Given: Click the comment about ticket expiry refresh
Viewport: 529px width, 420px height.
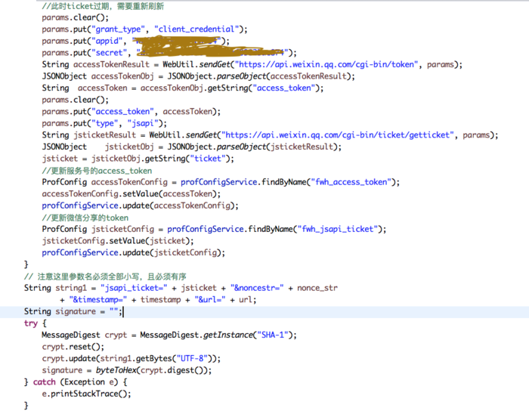Looking at the screenshot, I should [x=103, y=6].
